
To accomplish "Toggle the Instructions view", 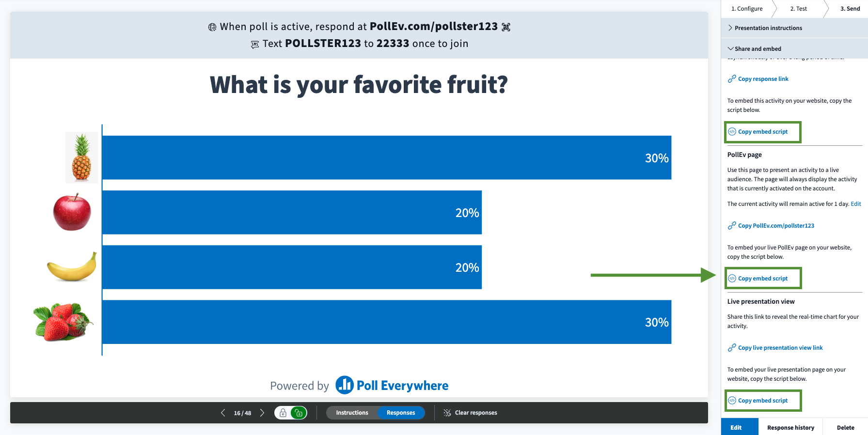I will (x=351, y=412).
